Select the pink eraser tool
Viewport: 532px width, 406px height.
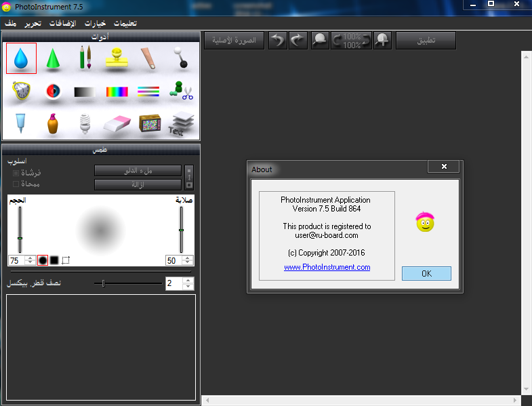click(x=117, y=123)
